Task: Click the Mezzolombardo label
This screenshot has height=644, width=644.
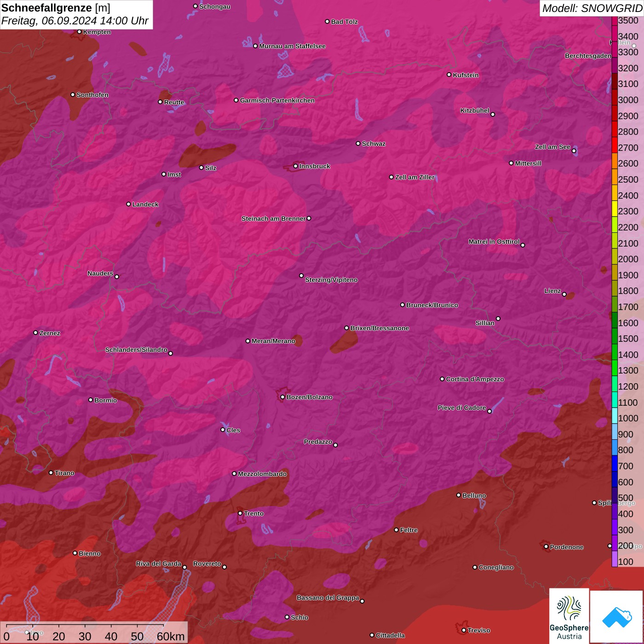Action: point(262,474)
